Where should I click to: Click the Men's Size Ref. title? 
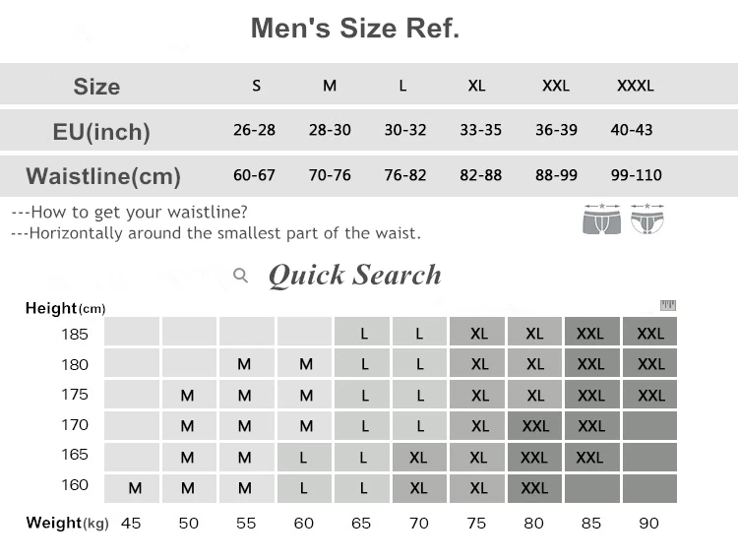click(355, 28)
